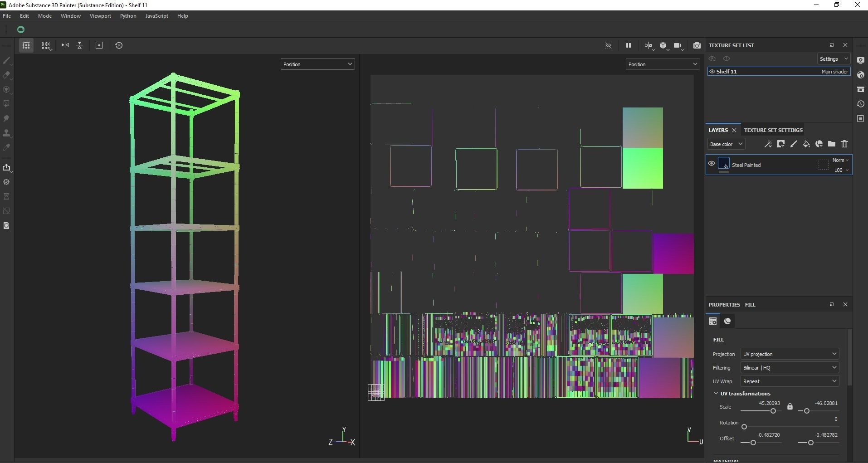Viewport: 868px width, 463px height.
Task: Open the 2D viewport Position channel dropdown
Action: tap(663, 64)
